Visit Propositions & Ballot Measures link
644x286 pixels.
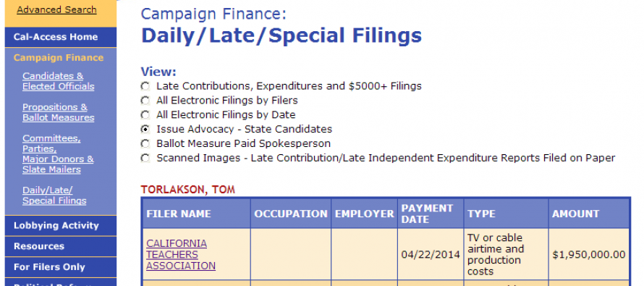[x=59, y=112]
